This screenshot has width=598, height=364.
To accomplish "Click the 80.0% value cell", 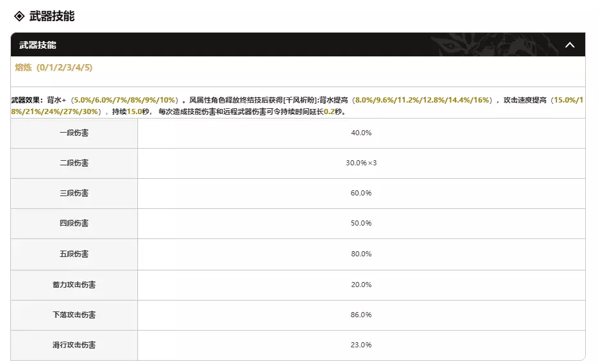I will pos(361,254).
